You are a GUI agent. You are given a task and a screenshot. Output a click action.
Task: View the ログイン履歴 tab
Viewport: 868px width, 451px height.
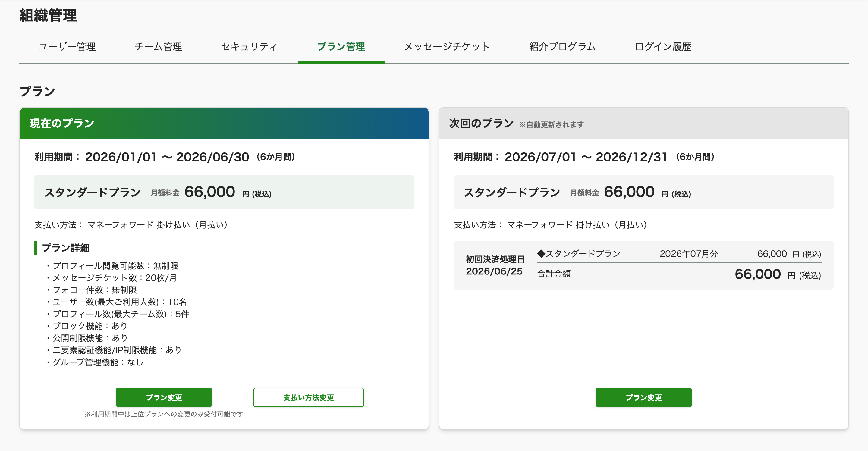pyautogui.click(x=663, y=46)
